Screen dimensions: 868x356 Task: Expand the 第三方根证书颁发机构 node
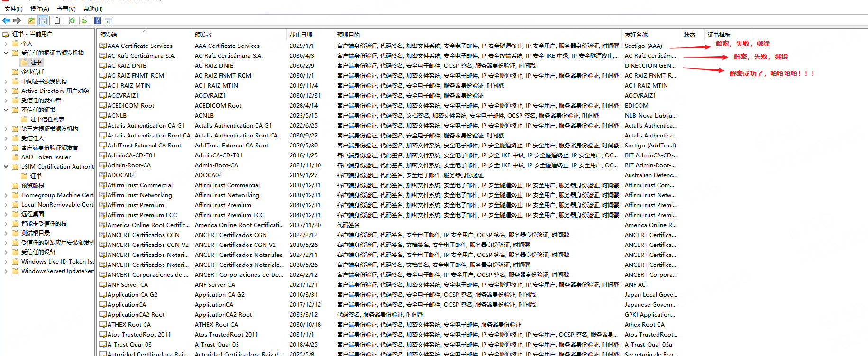(6, 129)
